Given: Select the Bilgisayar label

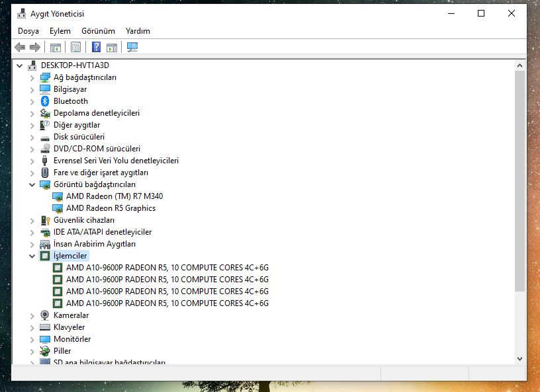Looking at the screenshot, I should pyautogui.click(x=70, y=89).
